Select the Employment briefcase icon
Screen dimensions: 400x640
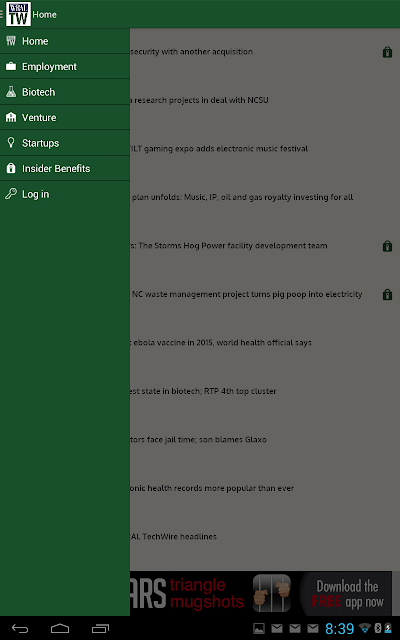(11, 66)
